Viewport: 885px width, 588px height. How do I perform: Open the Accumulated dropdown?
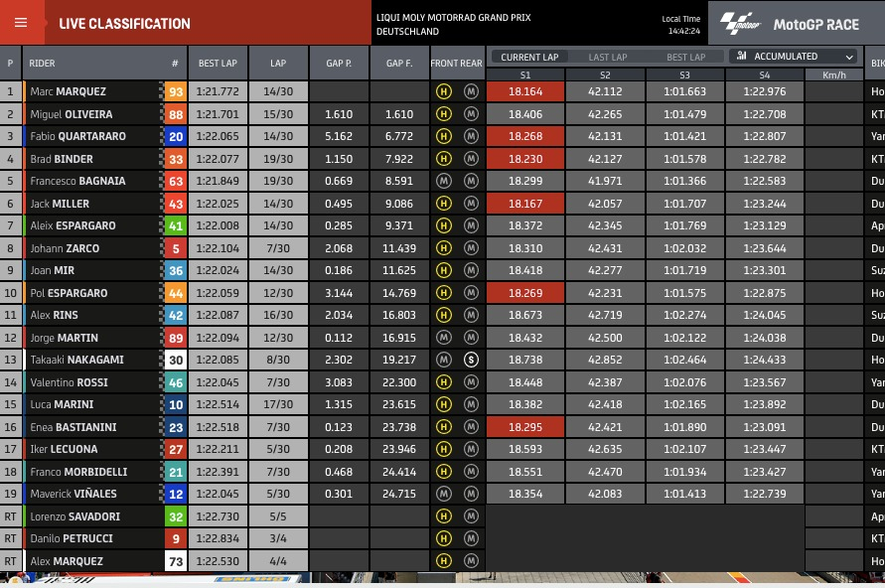(793, 57)
